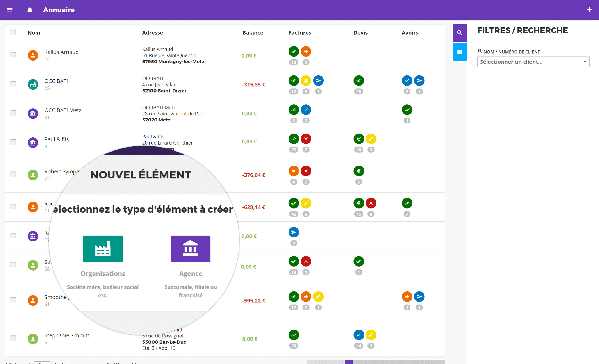This screenshot has width=599, height=364.
Task: Click the OCCIBATI Metz name
Action: 63,110
